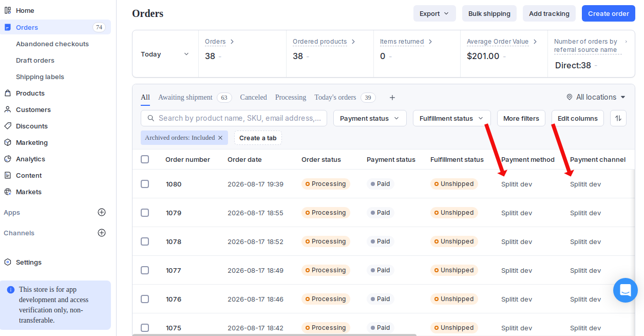Click the Create order button
This screenshot has width=644, height=336.
(x=609, y=13)
